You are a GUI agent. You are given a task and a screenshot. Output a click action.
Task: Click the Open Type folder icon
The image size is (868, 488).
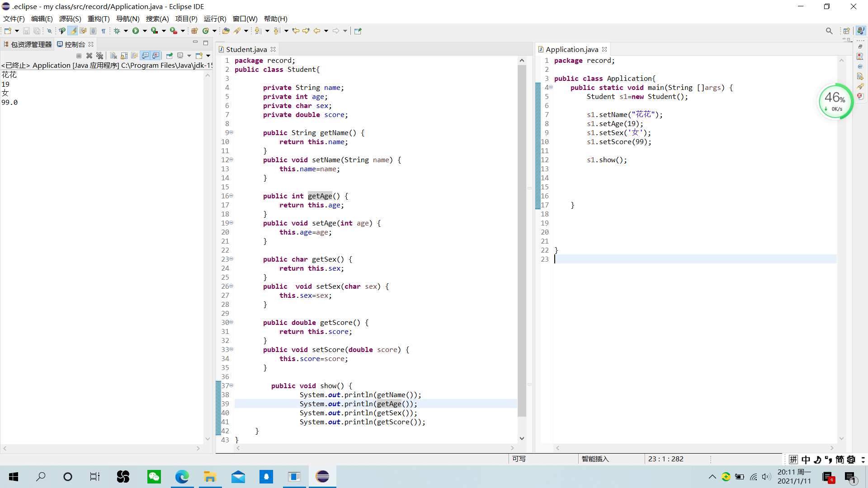(x=226, y=31)
